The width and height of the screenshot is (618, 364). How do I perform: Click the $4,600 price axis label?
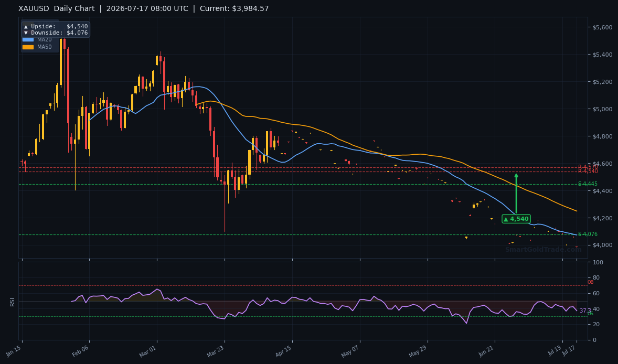(x=602, y=164)
